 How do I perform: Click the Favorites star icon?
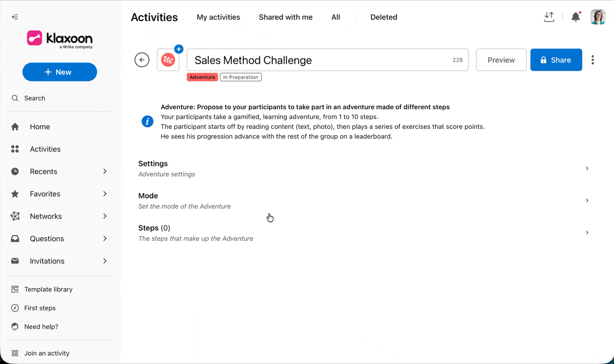[15, 194]
